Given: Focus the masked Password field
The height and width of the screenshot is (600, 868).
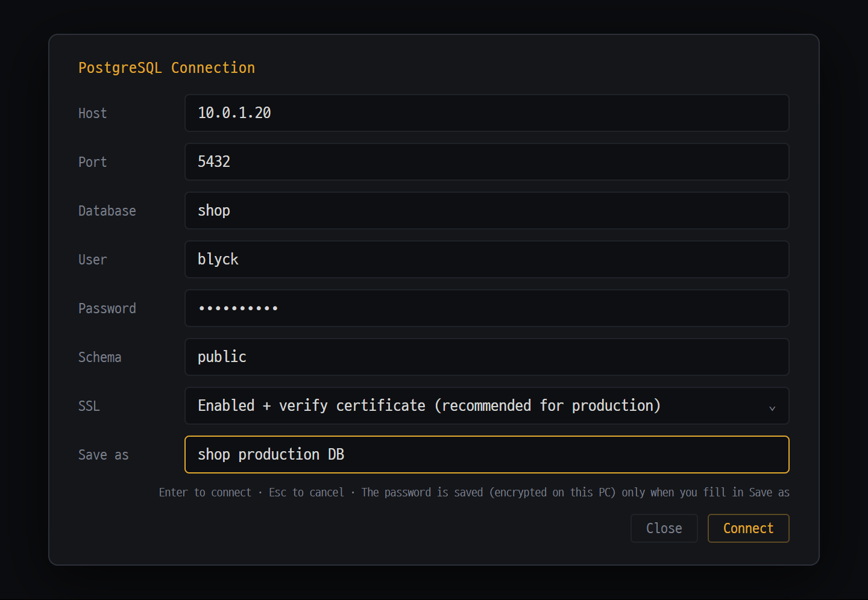Looking at the screenshot, I should [487, 308].
